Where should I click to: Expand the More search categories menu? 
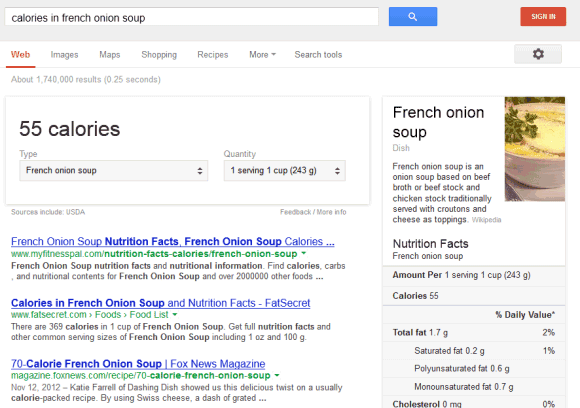pyautogui.click(x=262, y=55)
